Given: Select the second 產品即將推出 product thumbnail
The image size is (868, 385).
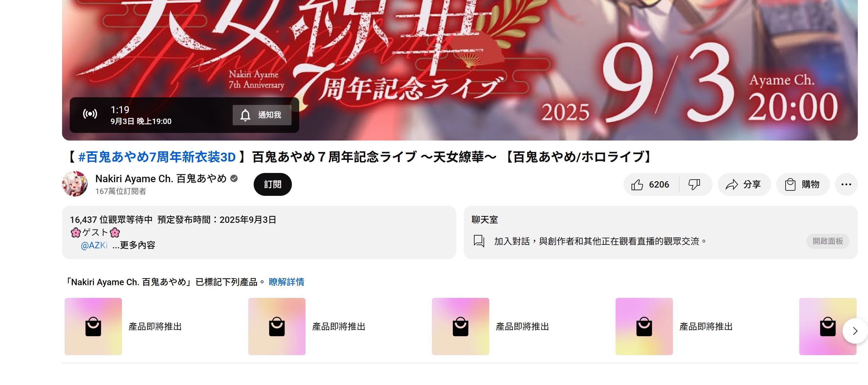Looking at the screenshot, I should pyautogui.click(x=277, y=326).
